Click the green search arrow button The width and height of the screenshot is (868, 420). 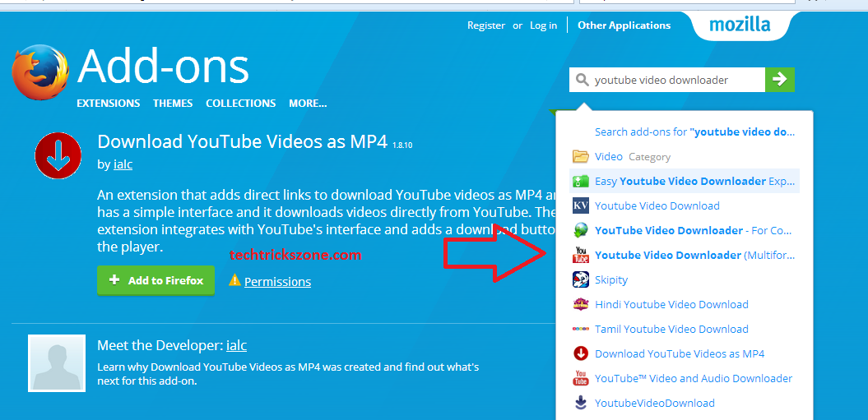(x=779, y=80)
